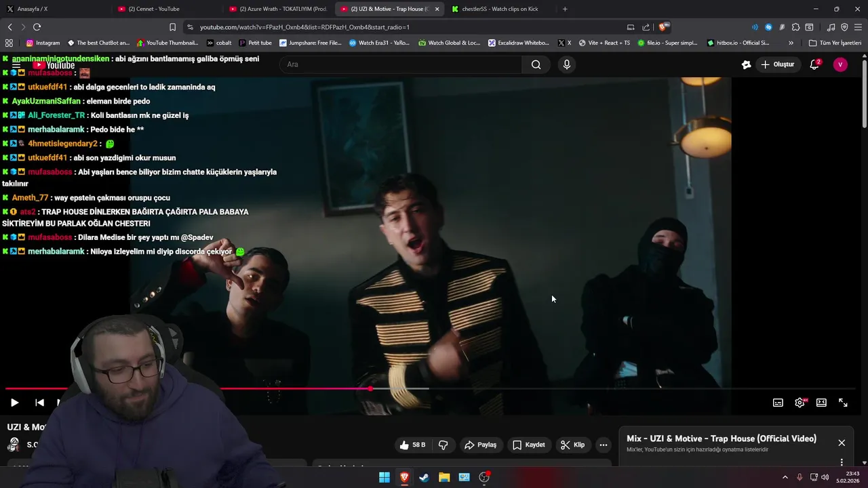Open Petit tube bookmark
The height and width of the screenshot is (488, 868).
click(255, 43)
